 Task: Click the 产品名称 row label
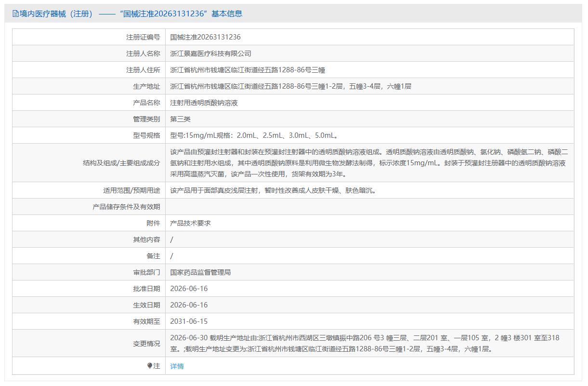coord(146,103)
